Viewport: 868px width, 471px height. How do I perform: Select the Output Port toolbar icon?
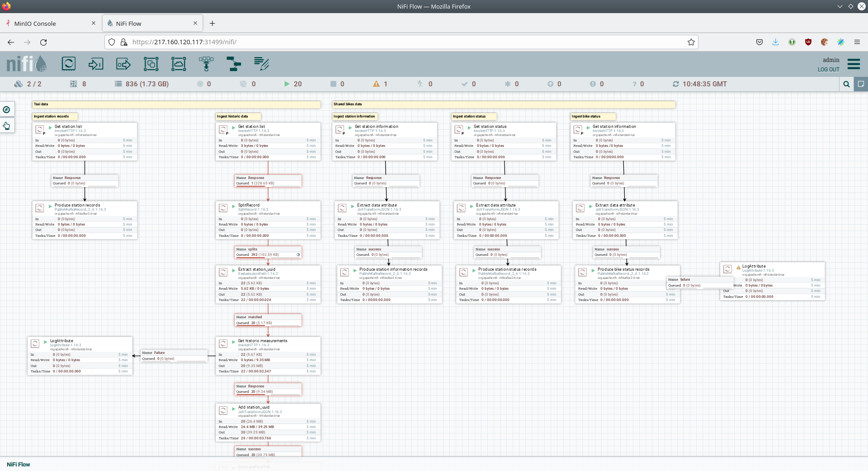[123, 64]
